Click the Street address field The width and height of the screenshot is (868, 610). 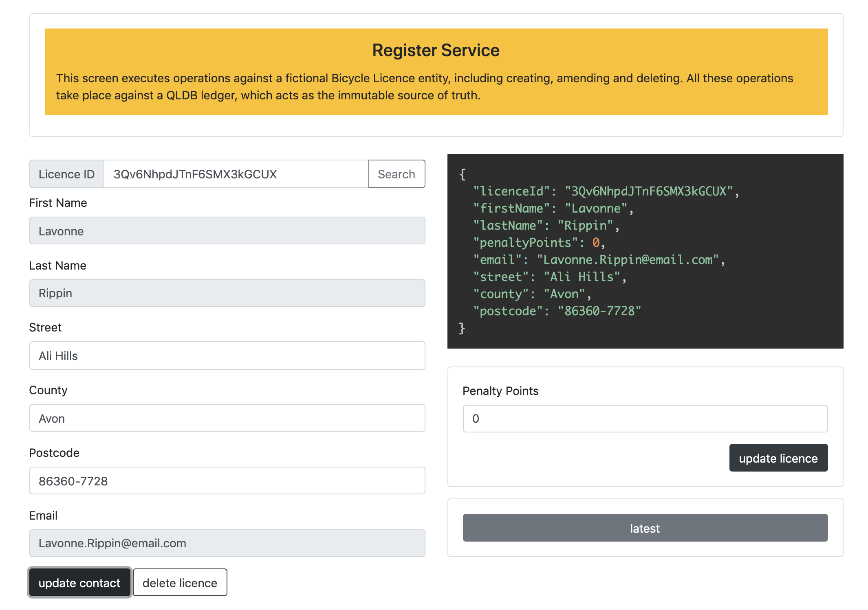coord(227,355)
